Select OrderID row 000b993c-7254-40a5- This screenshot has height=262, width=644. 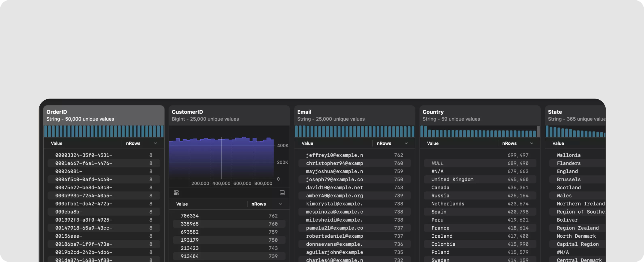tap(104, 196)
